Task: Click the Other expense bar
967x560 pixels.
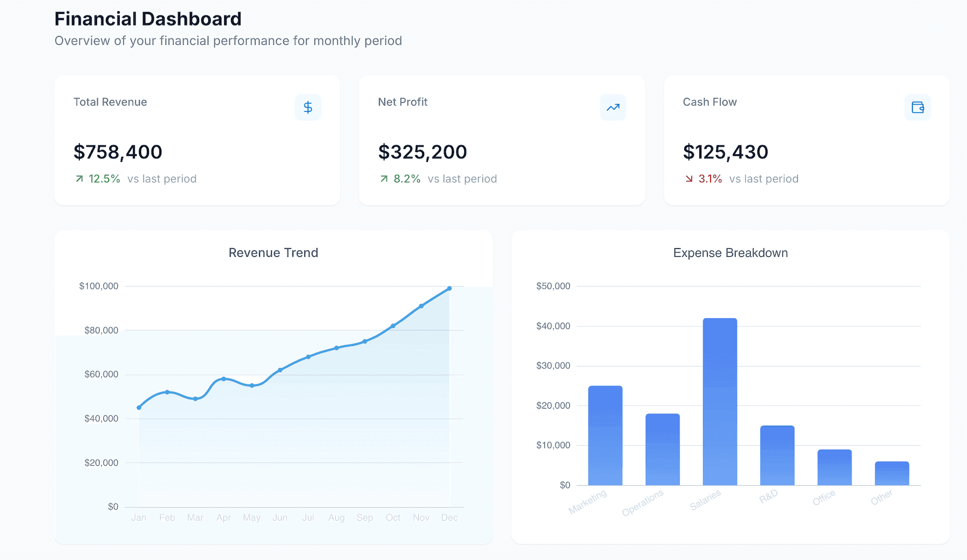Action: pyautogui.click(x=892, y=474)
